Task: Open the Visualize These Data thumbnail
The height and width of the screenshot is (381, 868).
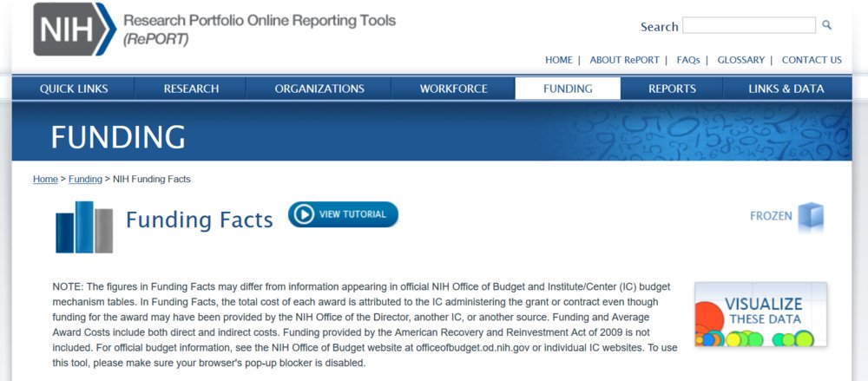Action: [760, 314]
